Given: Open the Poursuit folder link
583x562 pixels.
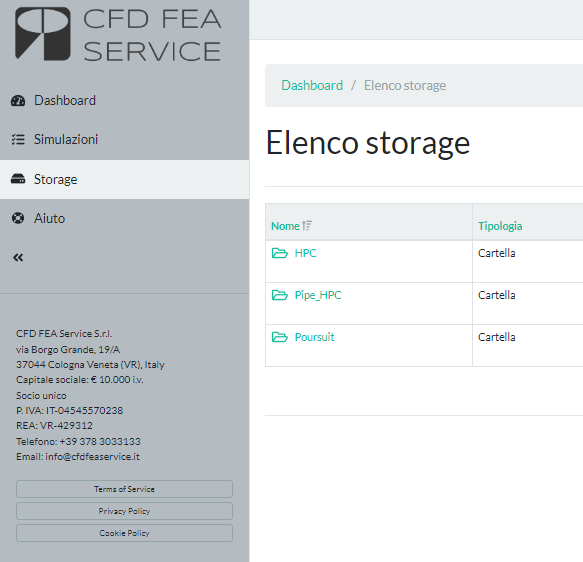Looking at the screenshot, I should [x=314, y=337].
